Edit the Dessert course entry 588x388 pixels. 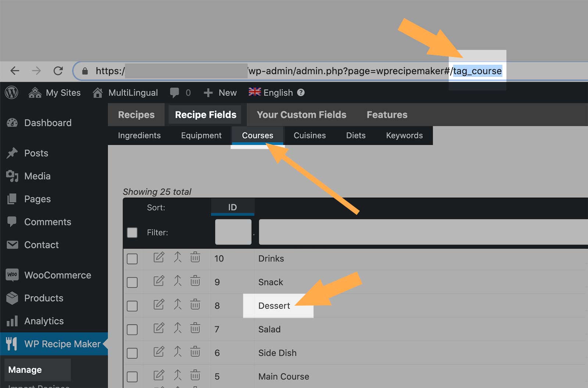pyautogui.click(x=158, y=305)
